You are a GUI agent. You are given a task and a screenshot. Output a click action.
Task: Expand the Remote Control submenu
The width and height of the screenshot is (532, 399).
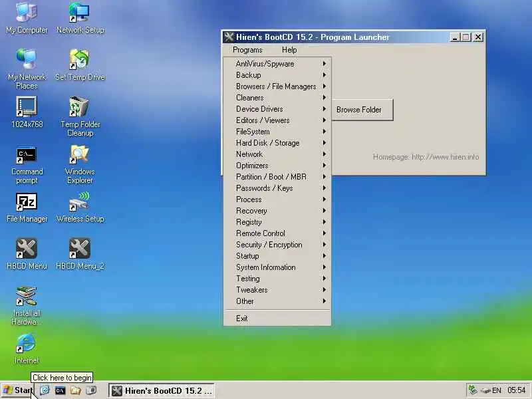pyautogui.click(x=277, y=233)
